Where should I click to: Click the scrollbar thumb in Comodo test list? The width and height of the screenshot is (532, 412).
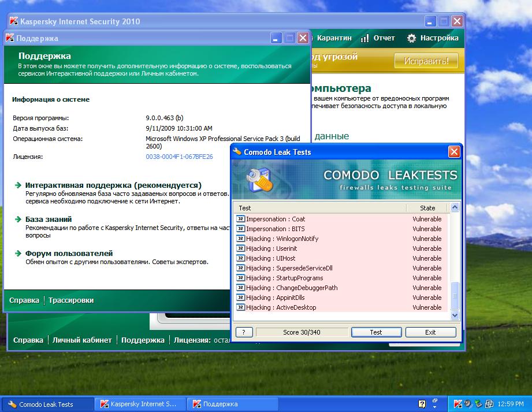click(x=455, y=296)
